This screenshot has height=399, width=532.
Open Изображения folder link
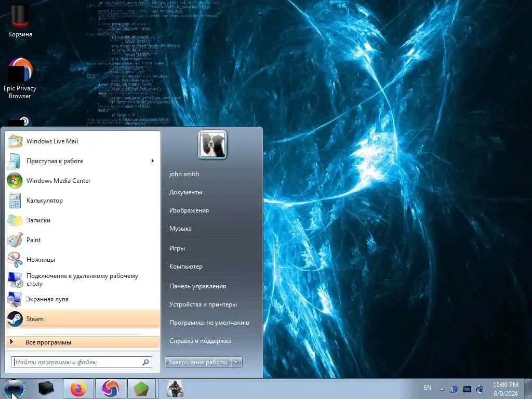189,210
